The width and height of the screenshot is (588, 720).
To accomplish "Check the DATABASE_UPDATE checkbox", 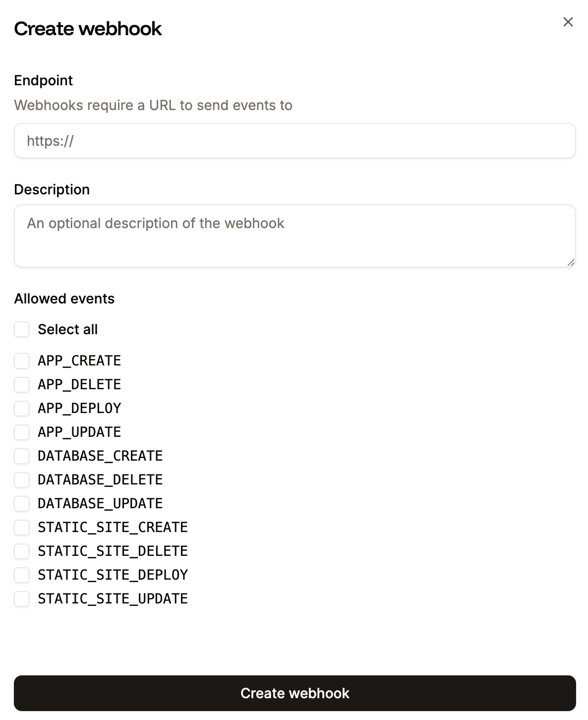I will (x=22, y=503).
